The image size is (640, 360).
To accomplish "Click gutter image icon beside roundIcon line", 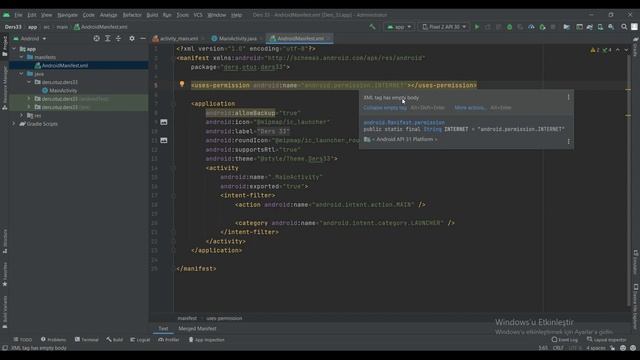I will [164, 140].
